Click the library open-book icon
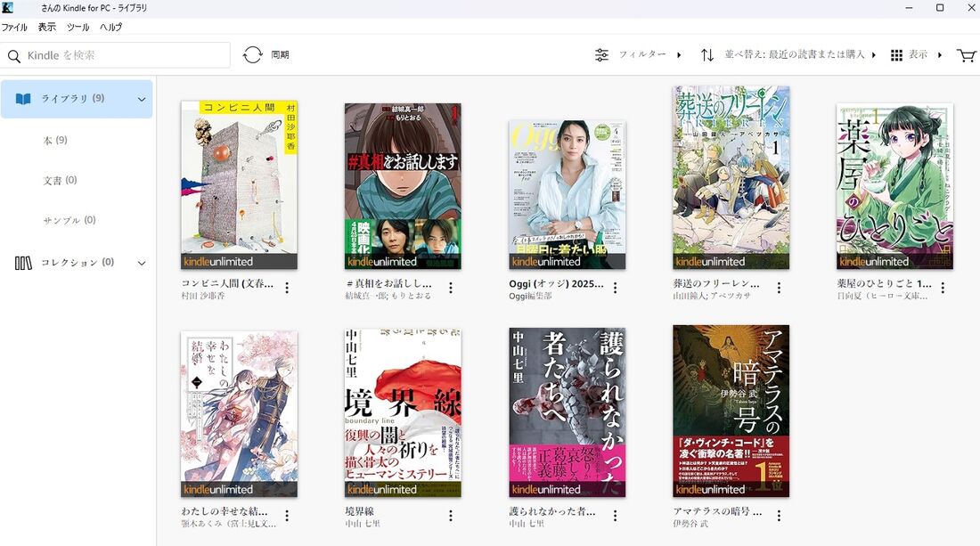980x546 pixels. (x=23, y=99)
